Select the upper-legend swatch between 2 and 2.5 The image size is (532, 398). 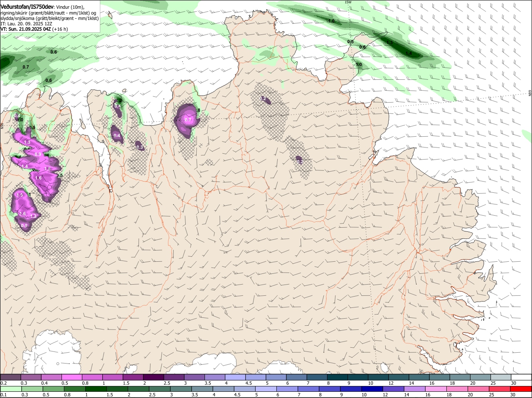(x=153, y=377)
